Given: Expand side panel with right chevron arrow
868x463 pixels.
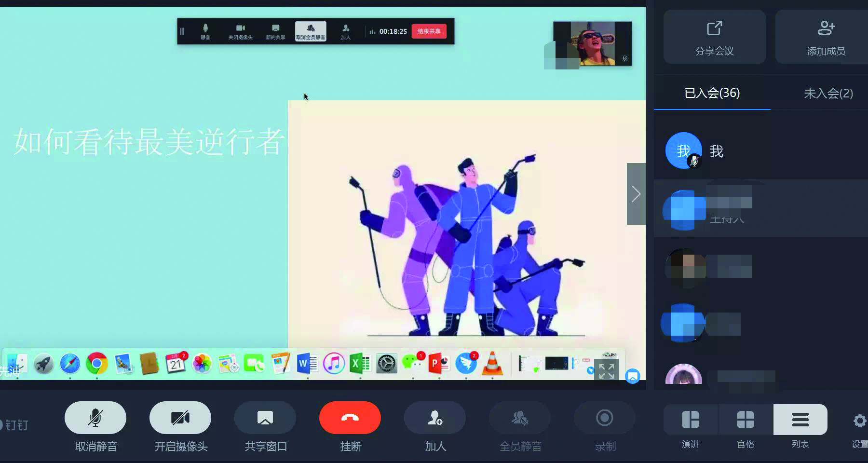Looking at the screenshot, I should 636,194.
